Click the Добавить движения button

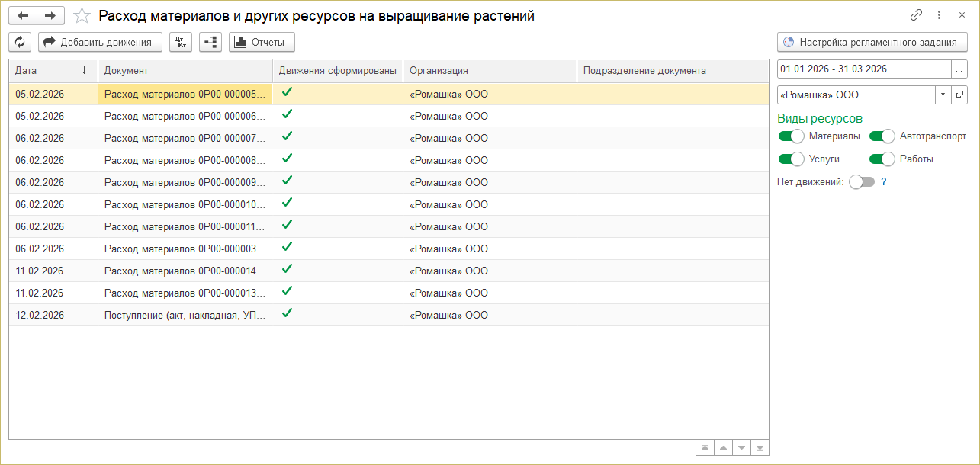(100, 42)
